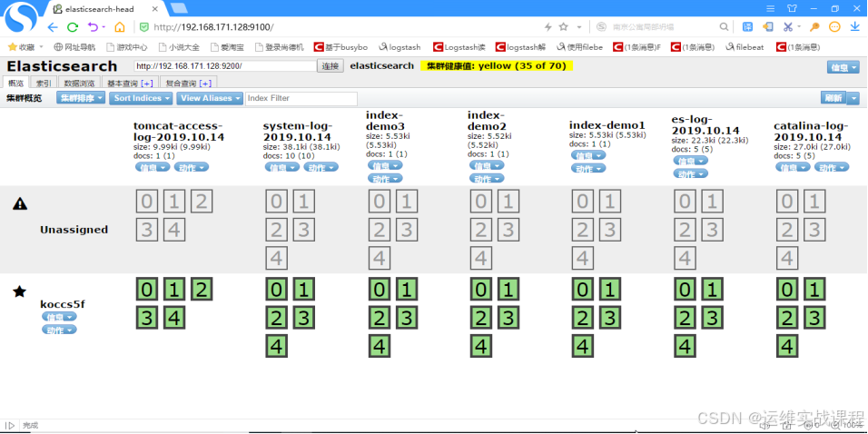Open the arrow next to the 刷新 button
This screenshot has height=434, width=868.
(853, 98)
